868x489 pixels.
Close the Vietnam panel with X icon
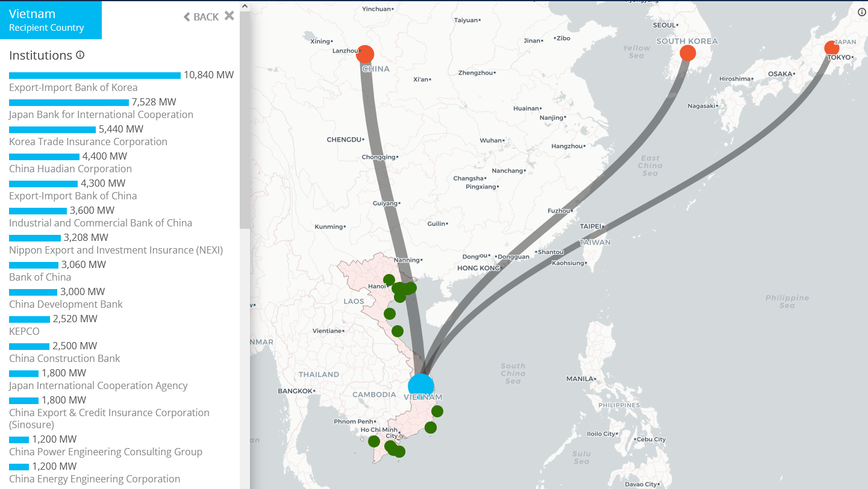[229, 16]
